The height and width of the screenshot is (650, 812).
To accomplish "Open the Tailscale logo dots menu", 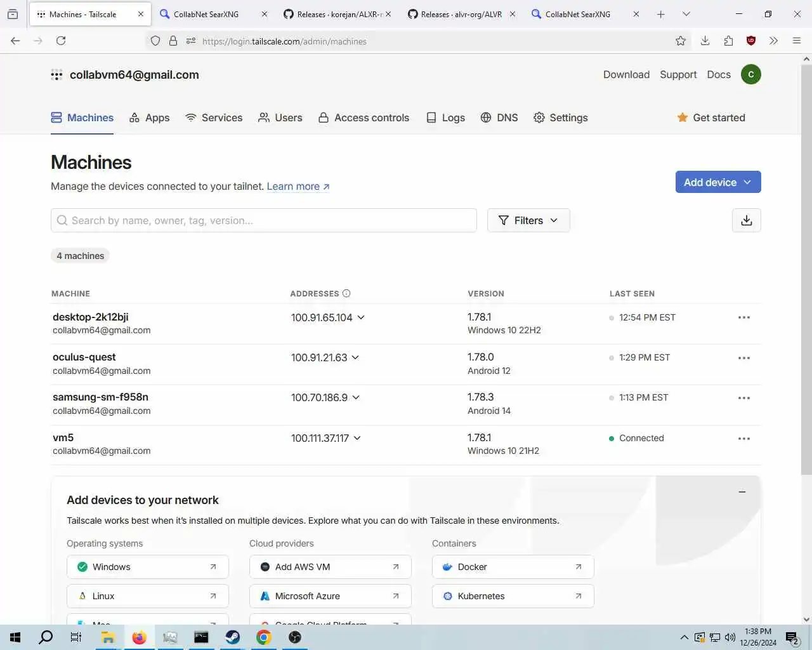I will [x=56, y=75].
